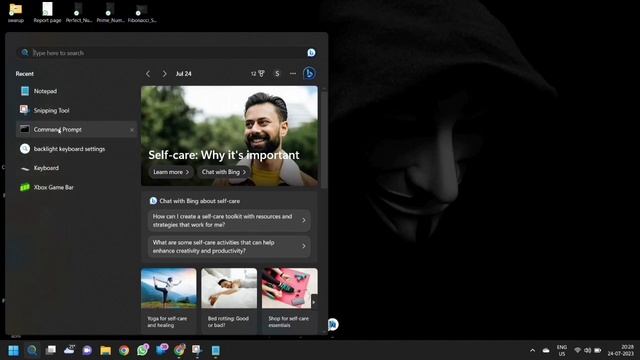The image size is (640, 360).
Task: Show hidden system tray icons
Action: (532, 351)
